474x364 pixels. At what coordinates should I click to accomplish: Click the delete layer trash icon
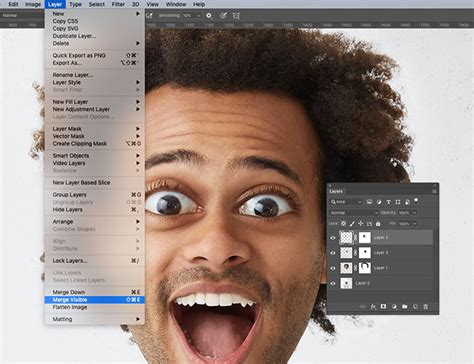[426, 306]
